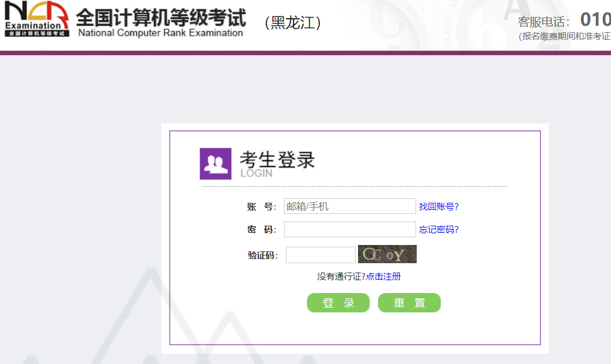Screen dimensions: 611x364
Task: Click the 客服电话 customer service number
Action: coord(595,21)
